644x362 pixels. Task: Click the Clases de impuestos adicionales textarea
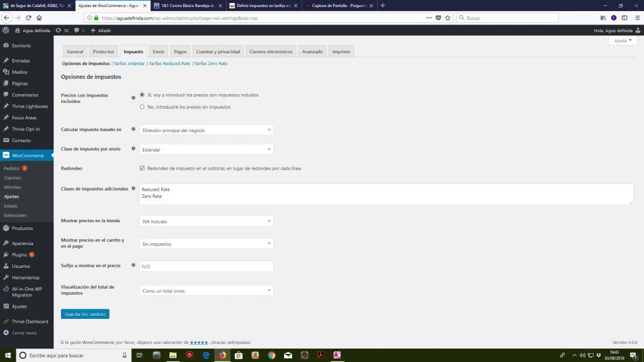pos(386,194)
